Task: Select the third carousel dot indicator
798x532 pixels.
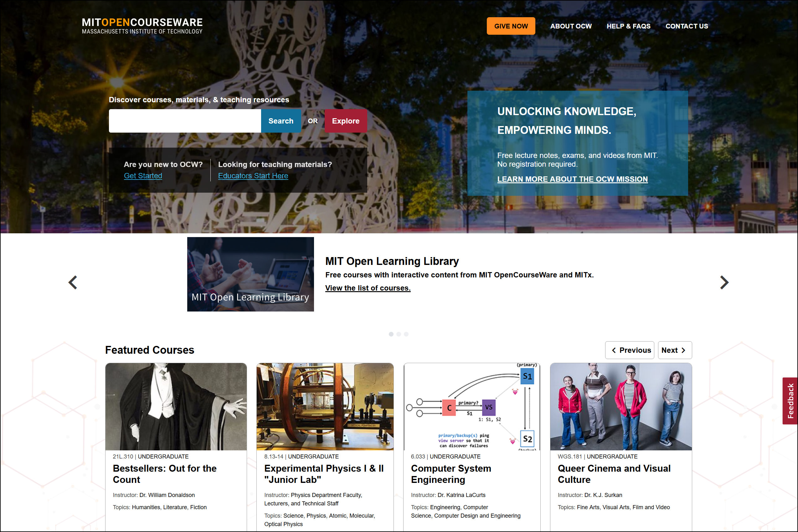Action: click(x=406, y=334)
